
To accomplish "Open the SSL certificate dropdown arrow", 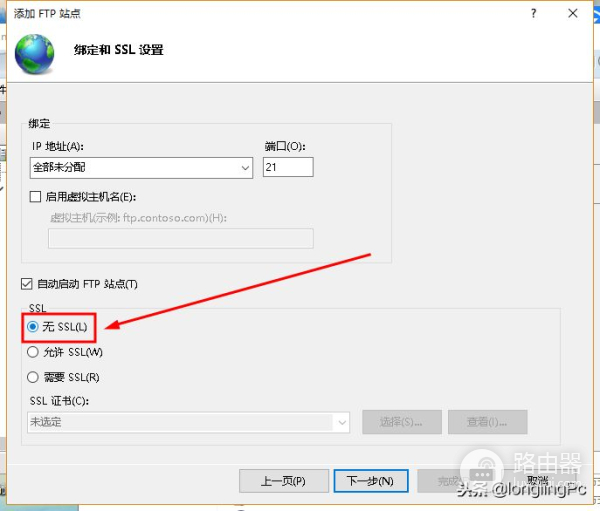I will 342,423.
